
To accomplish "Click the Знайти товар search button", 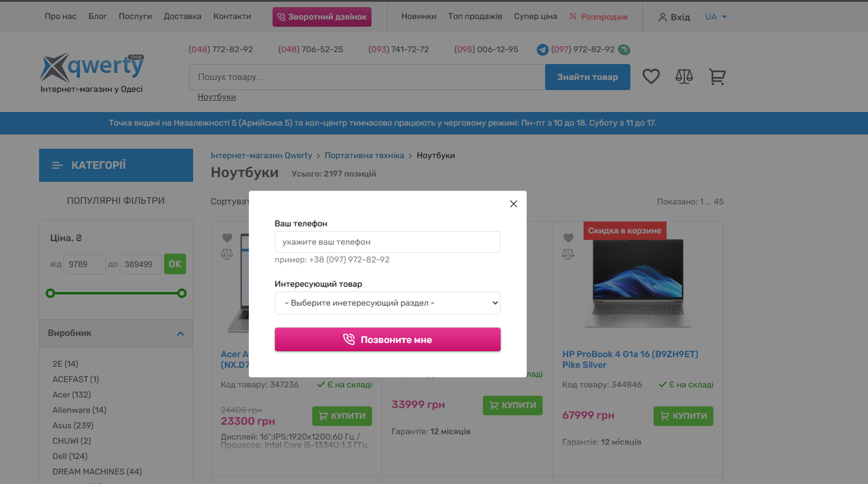I will [587, 77].
